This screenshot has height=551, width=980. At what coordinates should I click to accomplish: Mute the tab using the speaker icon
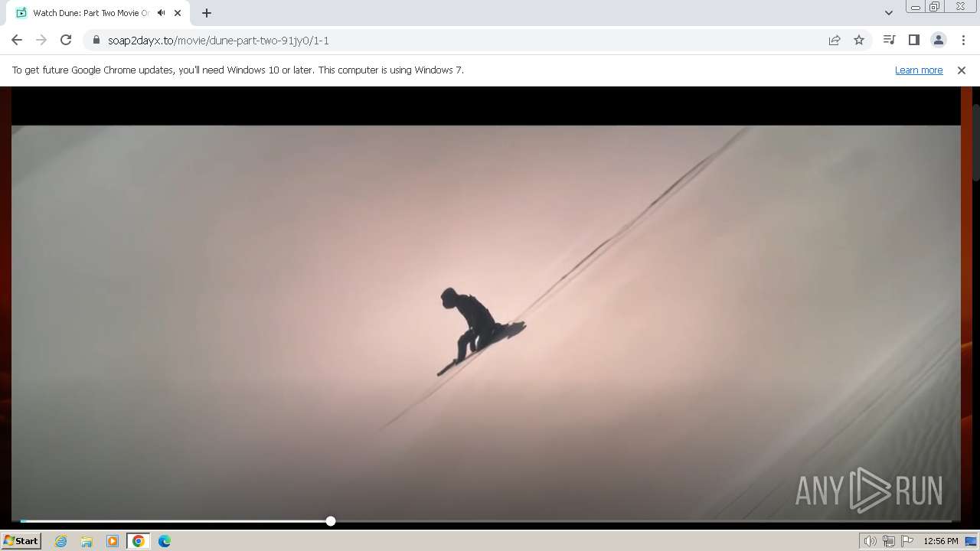161,13
